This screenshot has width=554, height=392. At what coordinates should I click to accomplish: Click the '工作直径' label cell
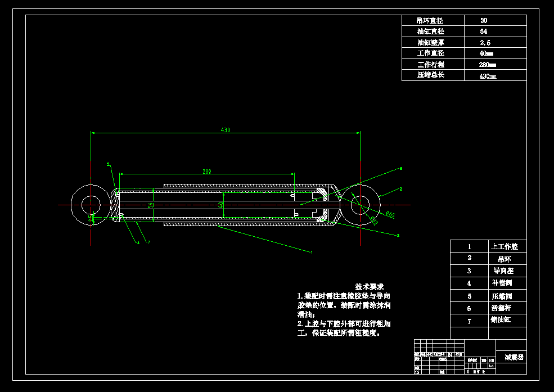click(x=433, y=53)
